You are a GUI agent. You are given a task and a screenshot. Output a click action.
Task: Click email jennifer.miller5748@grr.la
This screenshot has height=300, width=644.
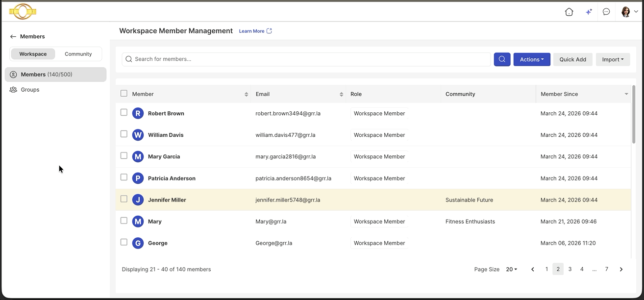[288, 200]
